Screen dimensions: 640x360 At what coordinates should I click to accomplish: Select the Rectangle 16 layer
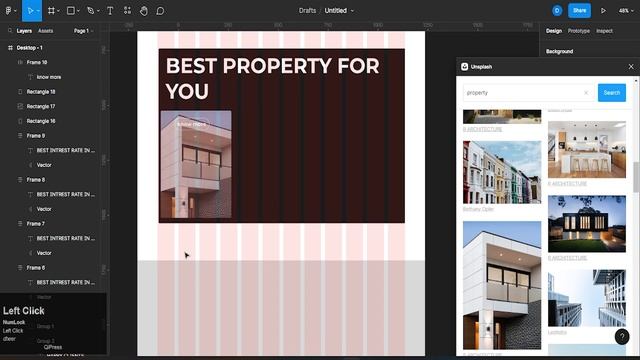(x=41, y=121)
